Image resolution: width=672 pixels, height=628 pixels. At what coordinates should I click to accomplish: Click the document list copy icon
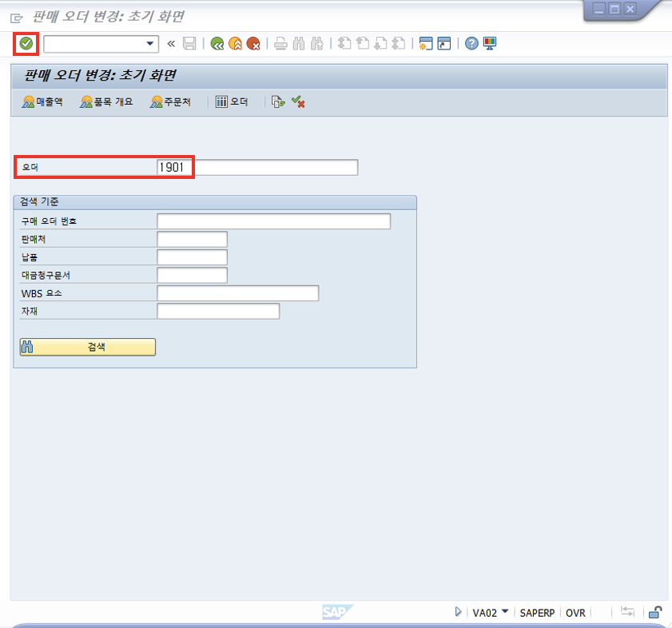278,102
